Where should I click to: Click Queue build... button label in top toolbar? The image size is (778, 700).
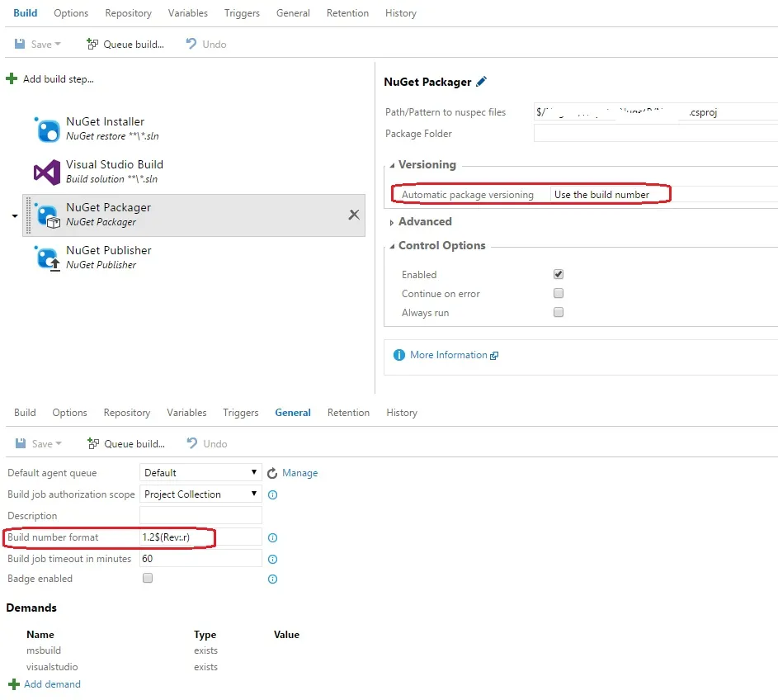pos(134,45)
